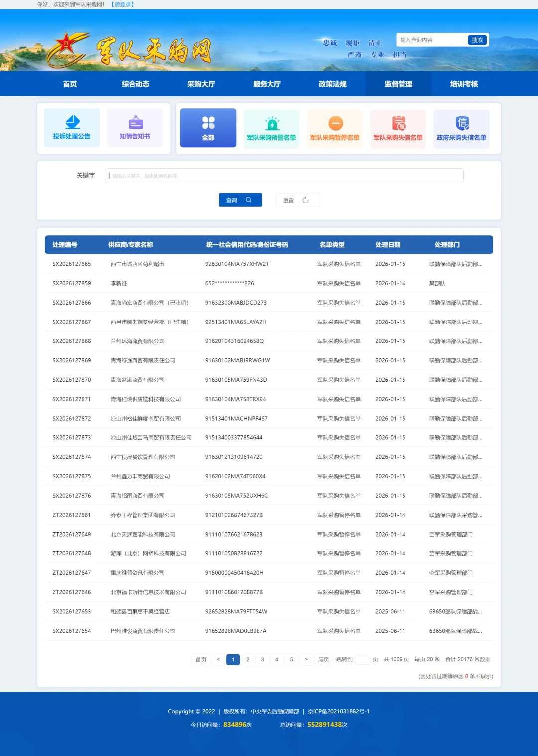This screenshot has width=538, height=756.
Task: Click the military emblem site logo
Action: [67, 50]
